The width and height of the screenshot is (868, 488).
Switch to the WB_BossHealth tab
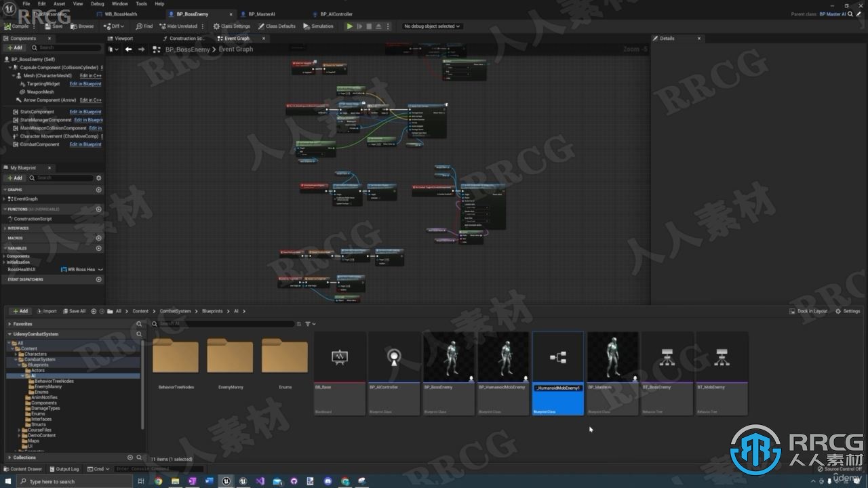click(x=121, y=14)
